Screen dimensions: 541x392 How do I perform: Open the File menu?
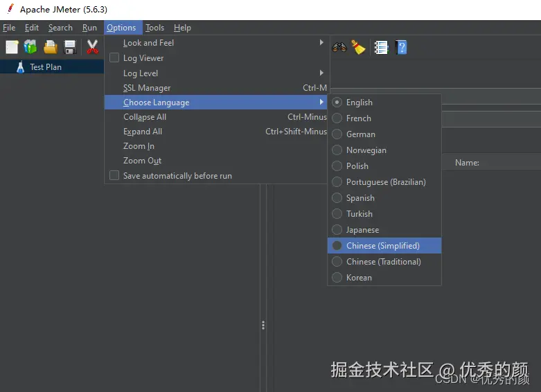click(9, 28)
